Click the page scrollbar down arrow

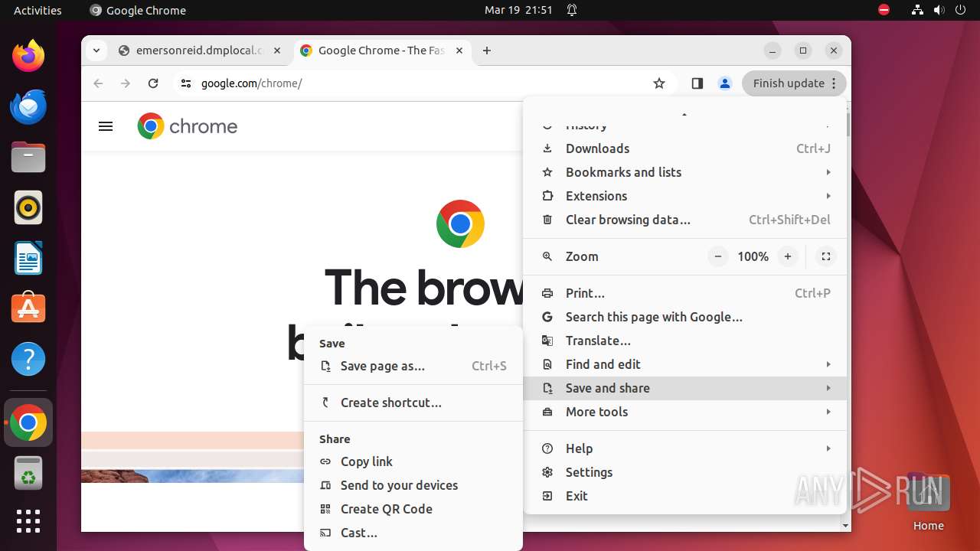(x=845, y=526)
